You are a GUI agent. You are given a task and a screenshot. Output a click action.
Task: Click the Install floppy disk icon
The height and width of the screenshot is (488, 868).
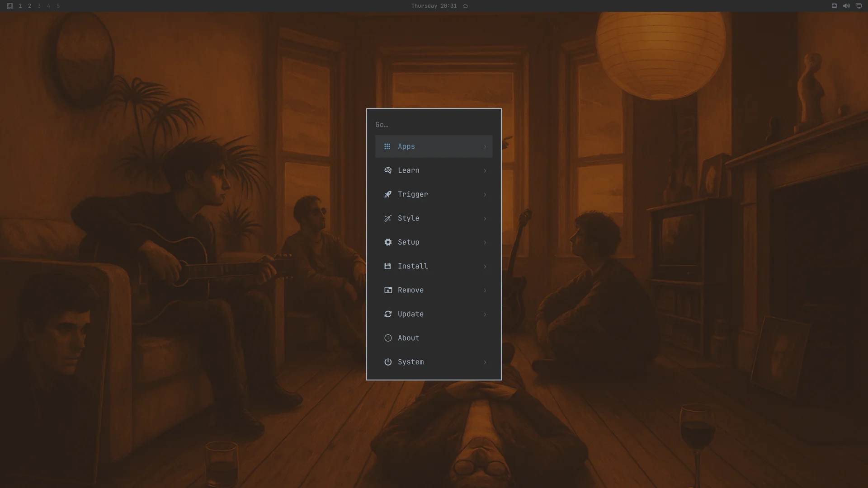pyautogui.click(x=387, y=266)
